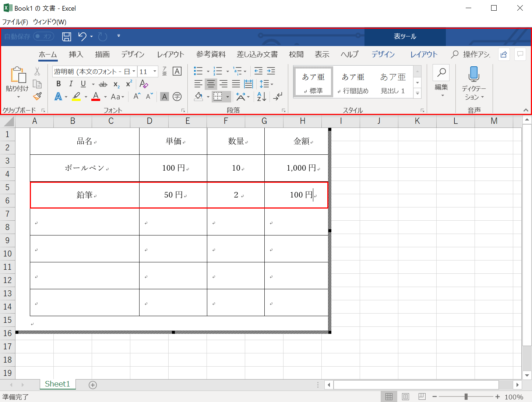Viewport: 532px width, 402px height.
Task: Click the Distributed alignment icon
Action: tap(249, 84)
